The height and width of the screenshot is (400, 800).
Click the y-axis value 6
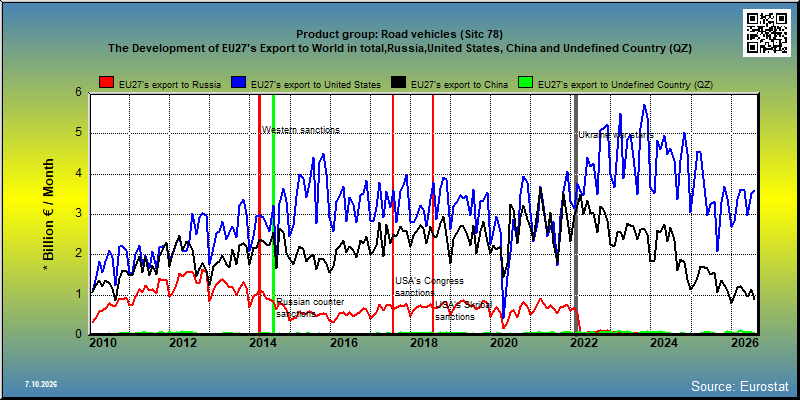79,93
